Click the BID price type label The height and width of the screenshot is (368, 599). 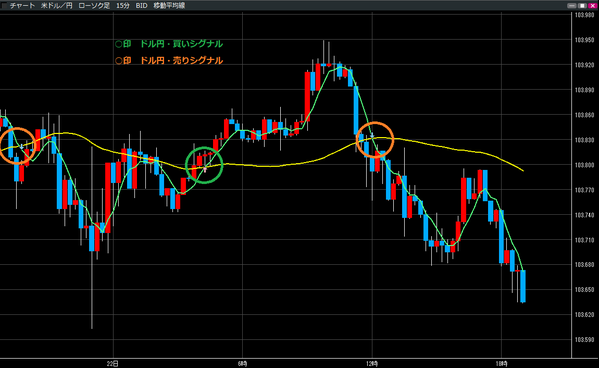pos(141,6)
